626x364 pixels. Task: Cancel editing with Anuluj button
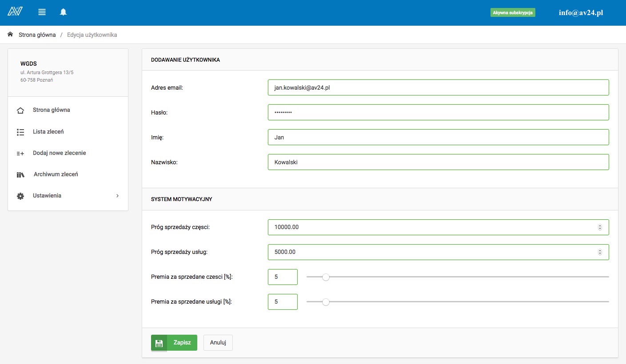tap(218, 343)
